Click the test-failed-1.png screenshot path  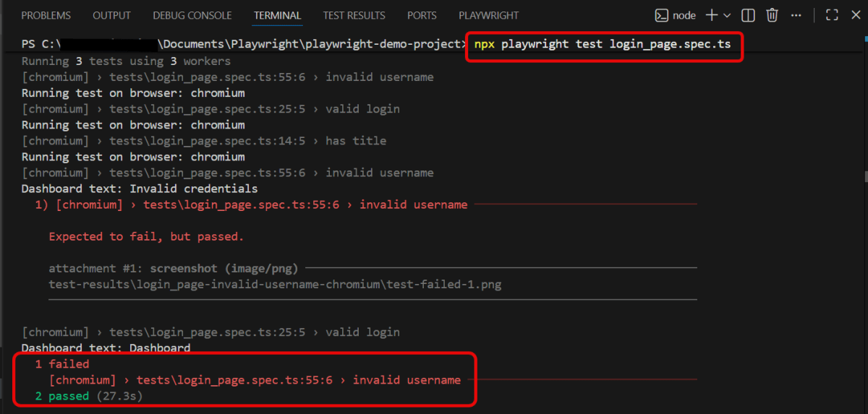point(275,284)
